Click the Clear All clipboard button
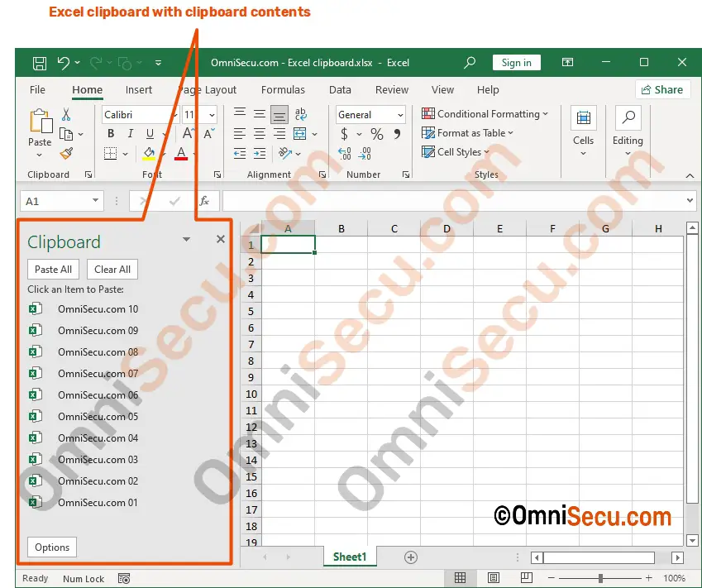Image resolution: width=702 pixels, height=588 pixels. (112, 269)
